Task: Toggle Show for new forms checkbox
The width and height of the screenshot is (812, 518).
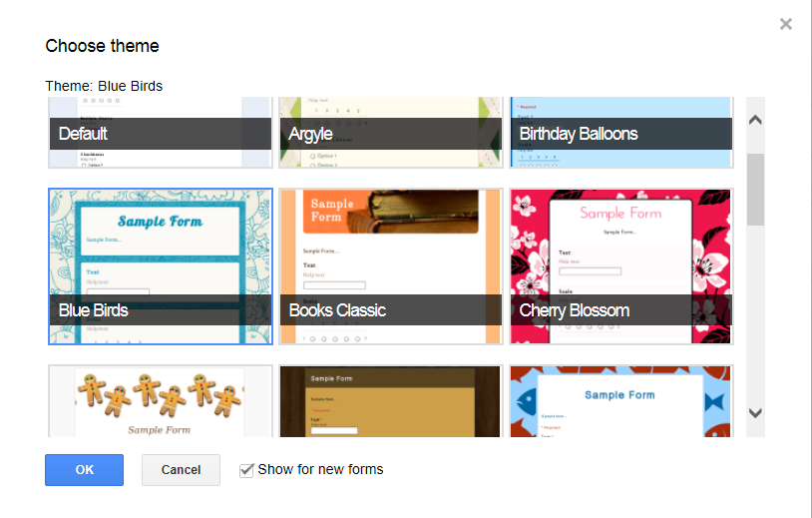Action: click(x=247, y=470)
